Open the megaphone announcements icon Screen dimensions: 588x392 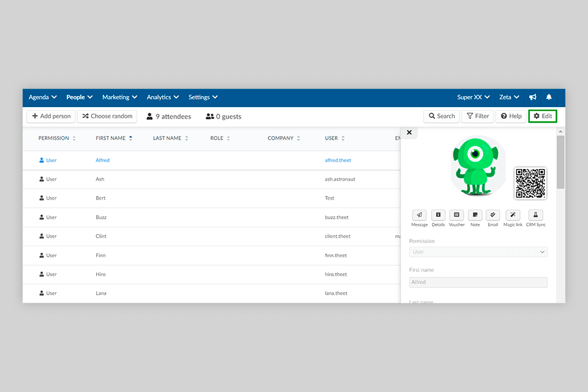532,97
